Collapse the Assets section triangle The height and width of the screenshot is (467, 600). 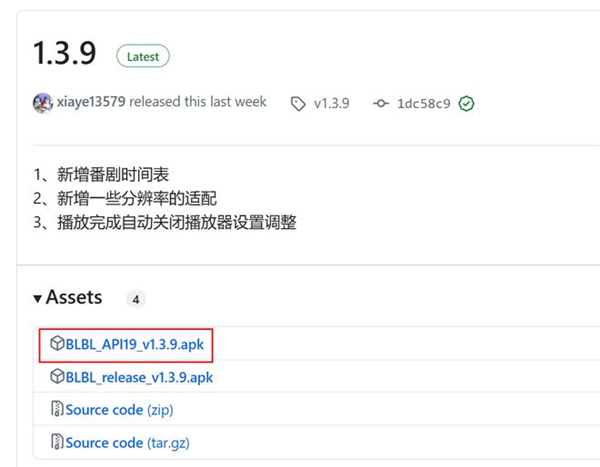[38, 298]
